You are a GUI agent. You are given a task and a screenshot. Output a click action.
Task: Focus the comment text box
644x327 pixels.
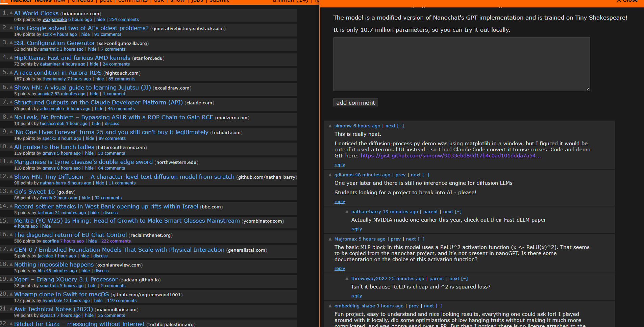(x=461, y=64)
